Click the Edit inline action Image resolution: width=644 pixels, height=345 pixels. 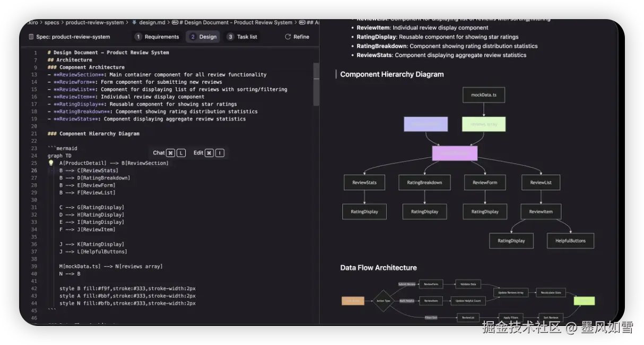click(198, 153)
